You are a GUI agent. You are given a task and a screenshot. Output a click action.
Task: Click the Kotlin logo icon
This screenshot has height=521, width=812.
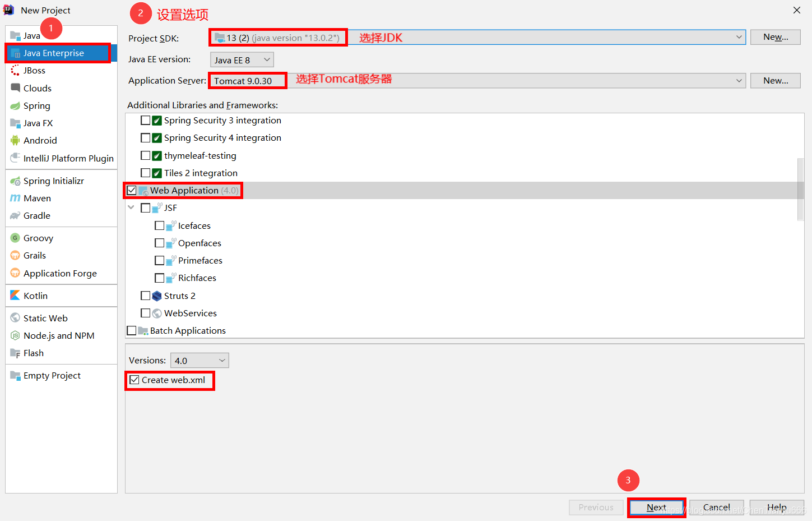(15, 296)
